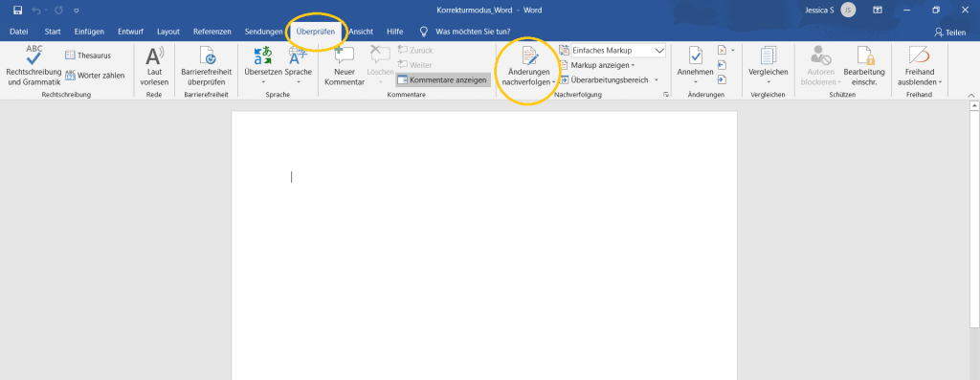Click the Annehmen changes icon
The height and width of the screenshot is (380, 980).
(695, 66)
